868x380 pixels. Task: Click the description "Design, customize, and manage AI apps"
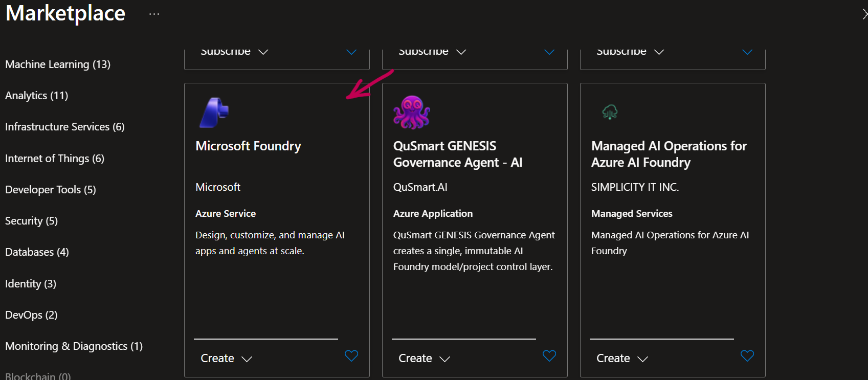pos(270,243)
